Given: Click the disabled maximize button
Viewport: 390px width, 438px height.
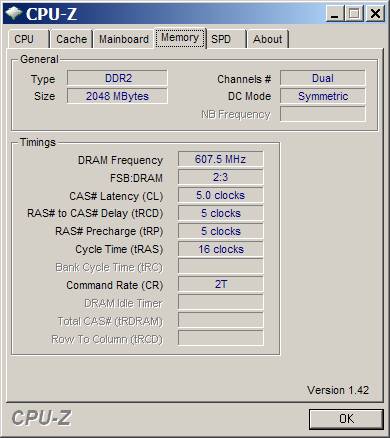Looking at the screenshot, I should (x=354, y=14).
